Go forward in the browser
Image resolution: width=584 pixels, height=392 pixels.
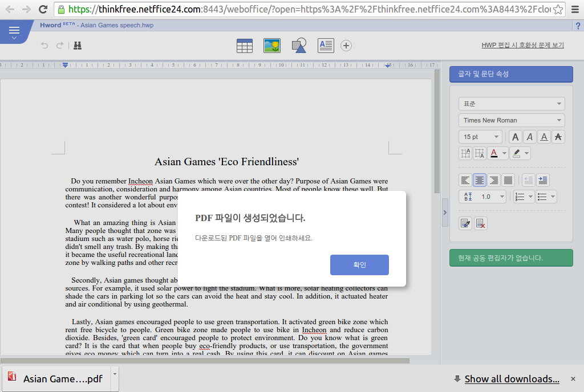[x=26, y=9]
